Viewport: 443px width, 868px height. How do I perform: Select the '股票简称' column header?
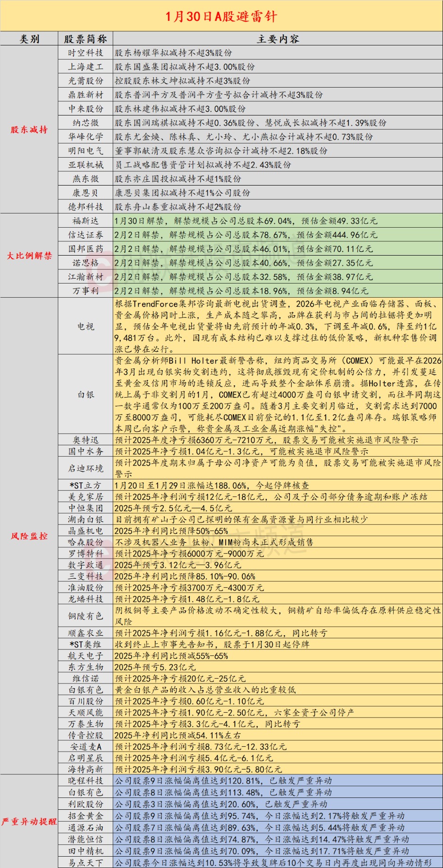coord(86,39)
